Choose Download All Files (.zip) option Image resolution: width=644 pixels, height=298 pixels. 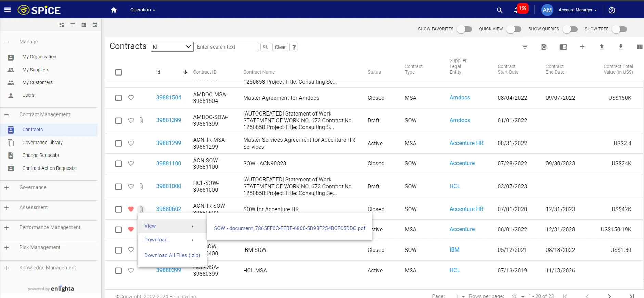172,255
